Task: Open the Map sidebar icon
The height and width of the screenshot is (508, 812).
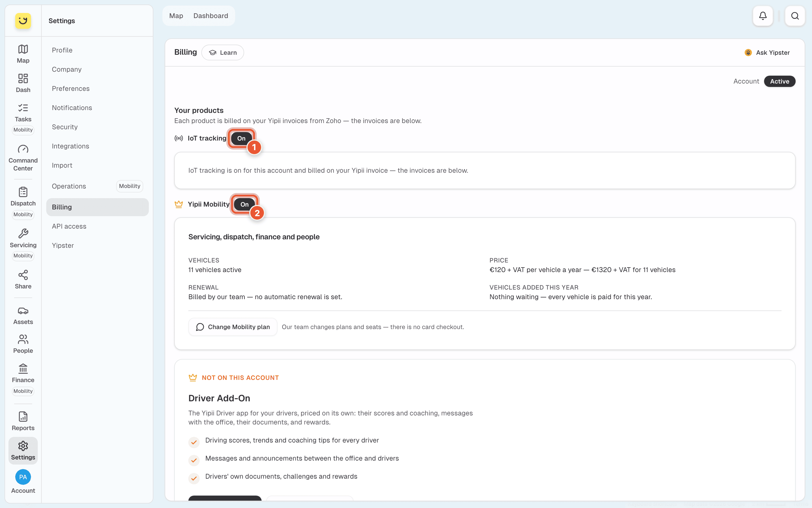Action: coord(23,54)
